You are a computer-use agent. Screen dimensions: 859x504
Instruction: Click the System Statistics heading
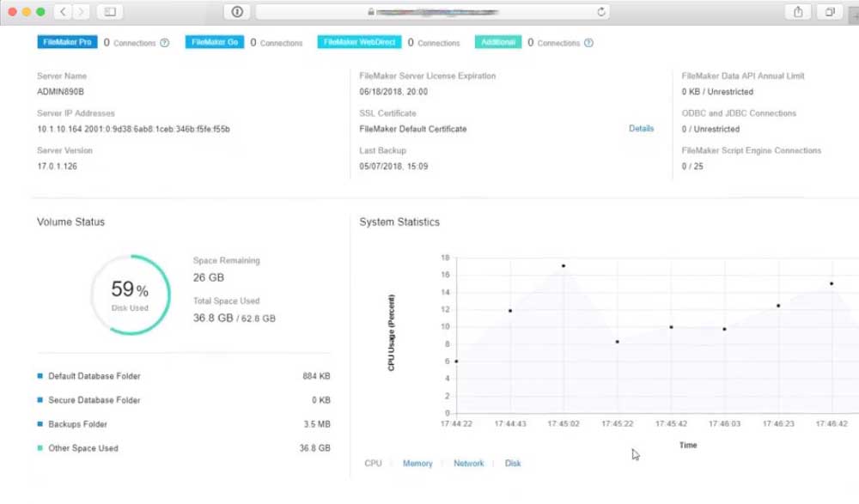[399, 222]
